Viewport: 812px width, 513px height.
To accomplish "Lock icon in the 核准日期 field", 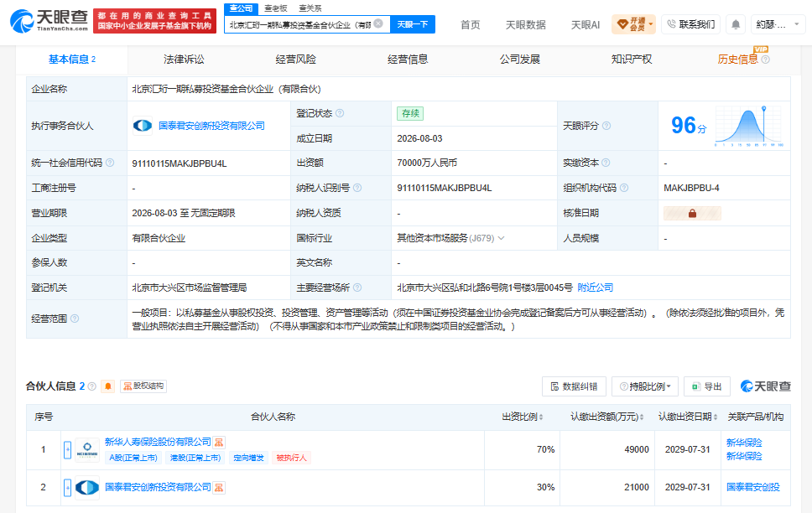I will point(692,213).
